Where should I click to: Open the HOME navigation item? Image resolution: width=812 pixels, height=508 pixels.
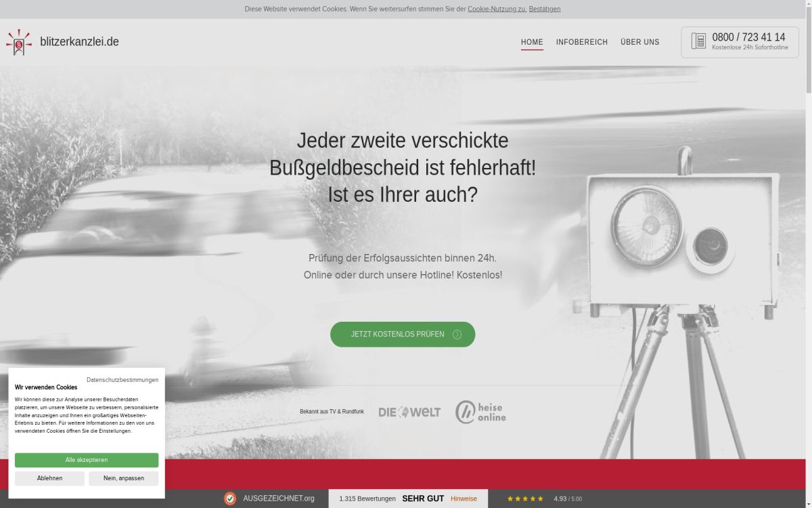(x=532, y=41)
